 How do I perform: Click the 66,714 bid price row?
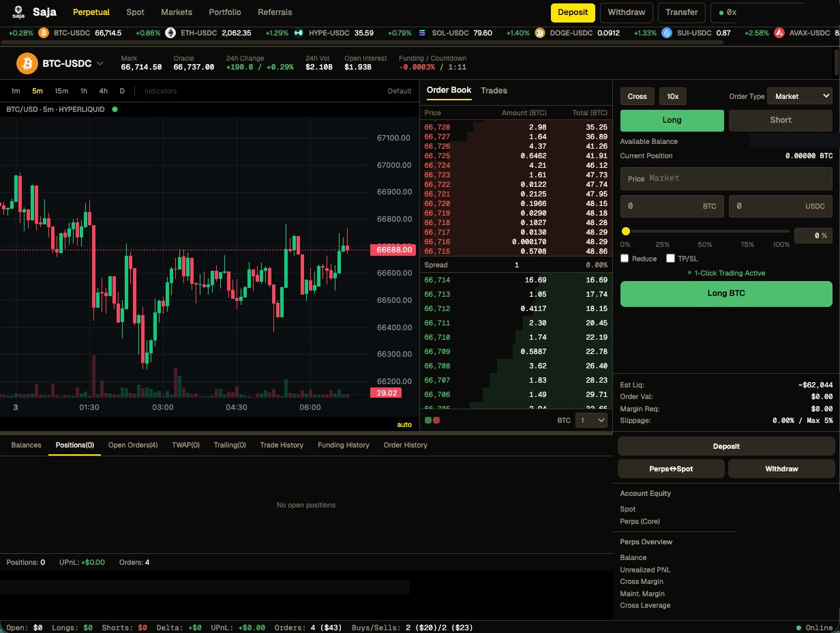[x=516, y=280]
